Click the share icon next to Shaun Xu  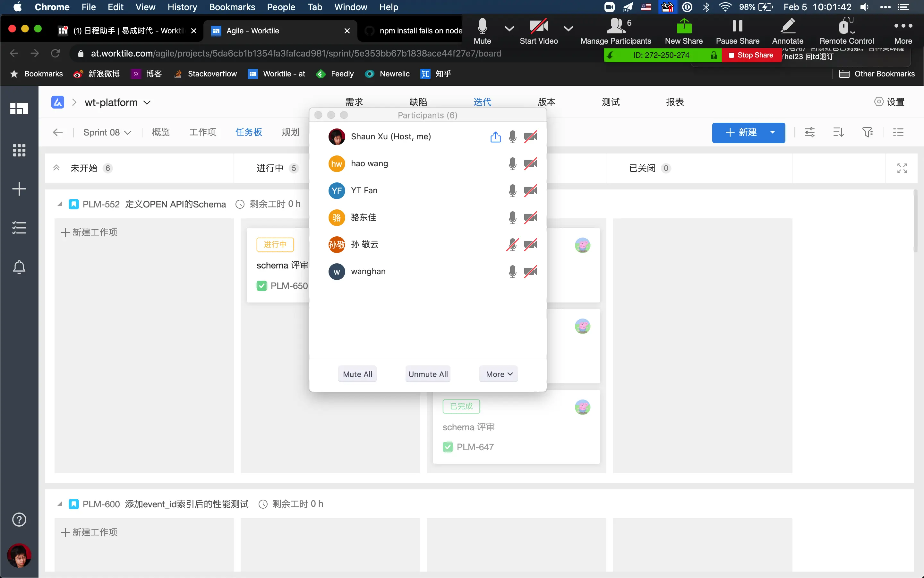point(495,137)
